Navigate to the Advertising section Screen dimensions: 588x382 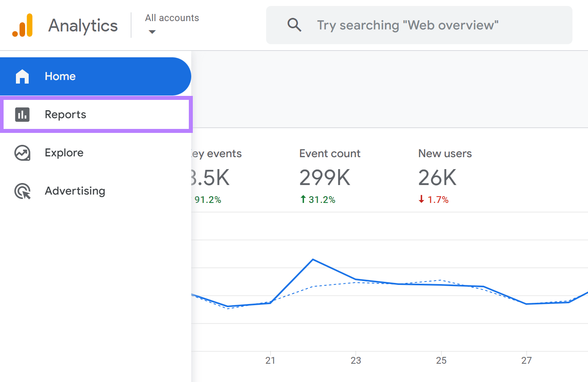tap(75, 191)
